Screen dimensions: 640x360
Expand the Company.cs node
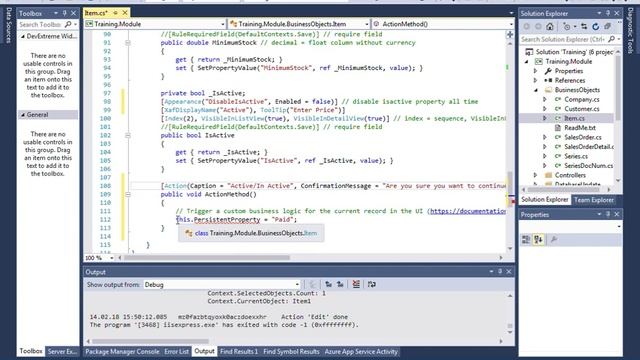click(544, 99)
